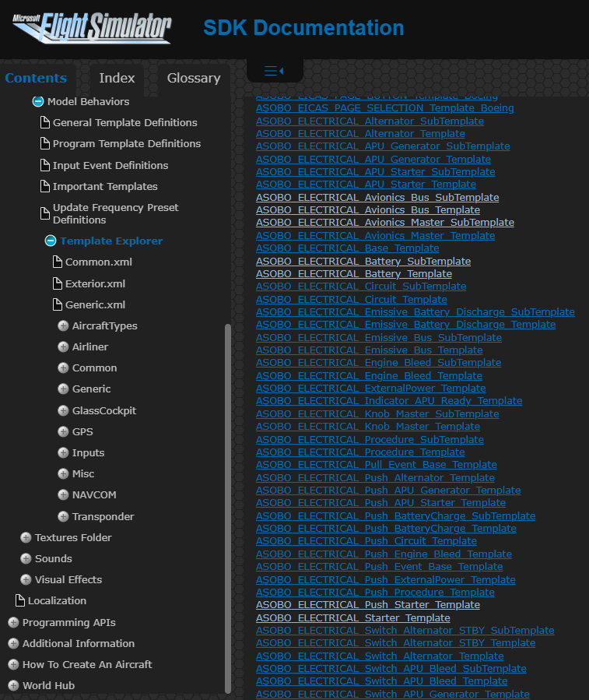Click the page icon beside Update Frequency Preset Definitions
The width and height of the screenshot is (589, 700).
coord(44,213)
